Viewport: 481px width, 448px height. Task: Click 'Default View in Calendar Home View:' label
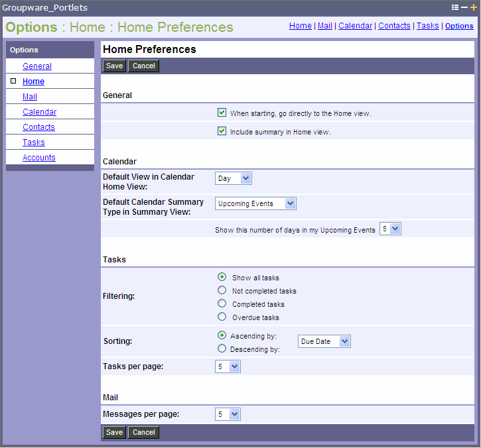pyautogui.click(x=149, y=182)
